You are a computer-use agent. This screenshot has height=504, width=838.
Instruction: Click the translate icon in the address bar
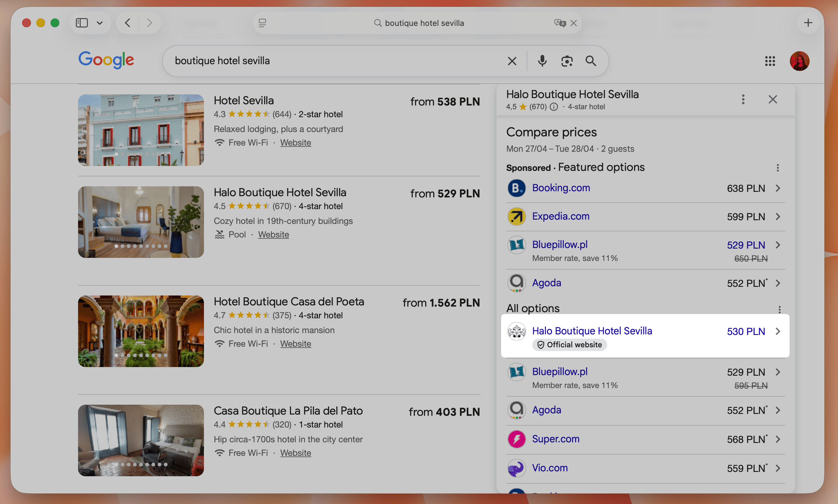click(559, 23)
